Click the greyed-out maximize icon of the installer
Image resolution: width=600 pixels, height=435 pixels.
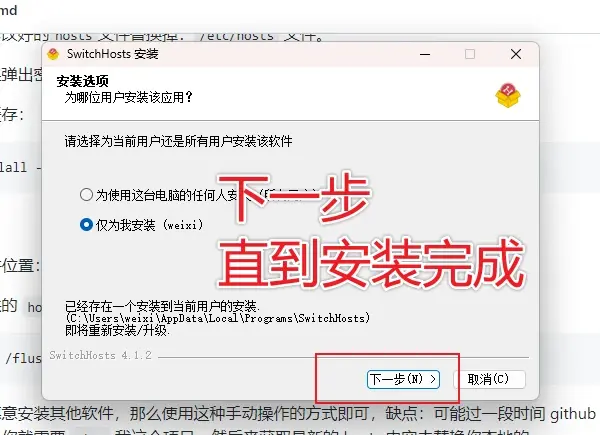[x=470, y=54]
